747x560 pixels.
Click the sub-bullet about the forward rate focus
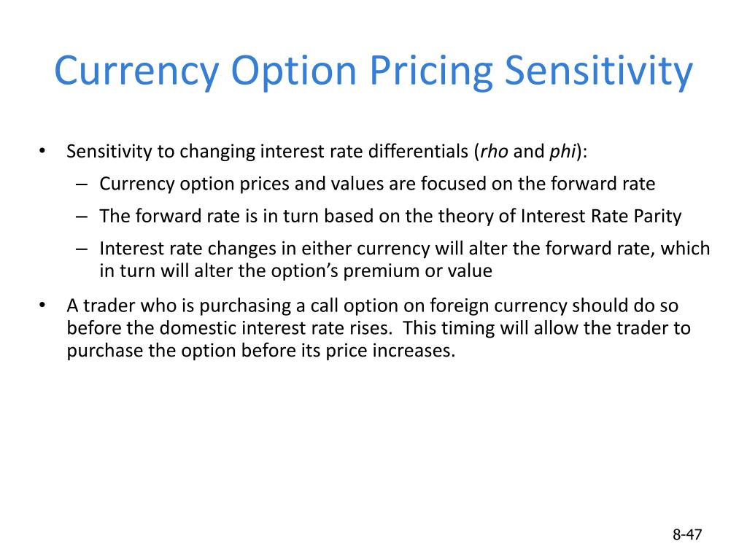coord(377,184)
